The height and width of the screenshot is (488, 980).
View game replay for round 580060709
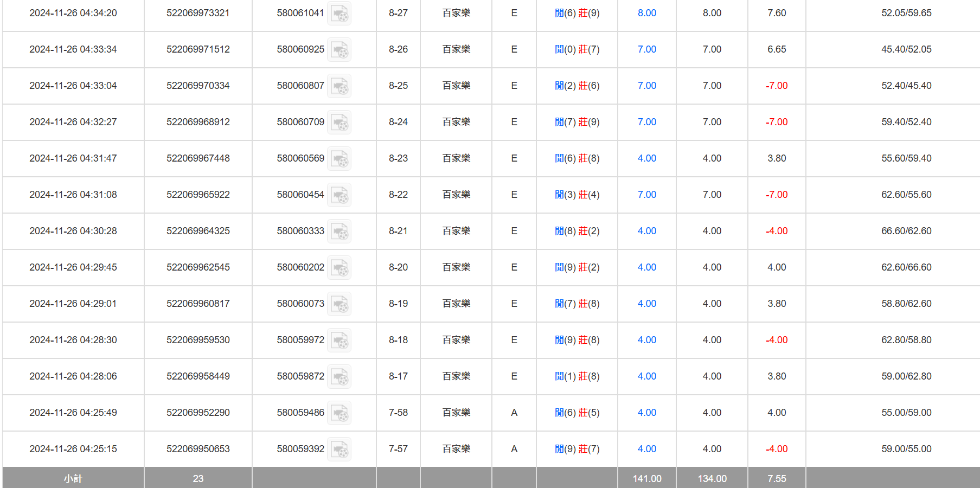[339, 123]
